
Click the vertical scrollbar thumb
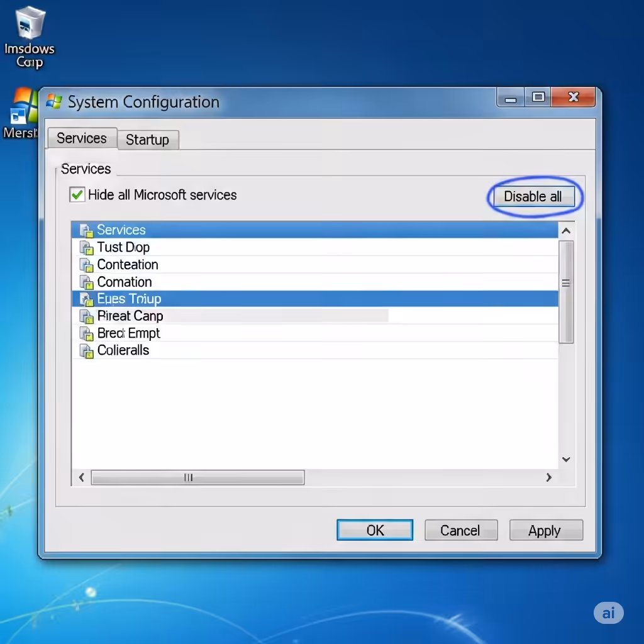tap(567, 292)
